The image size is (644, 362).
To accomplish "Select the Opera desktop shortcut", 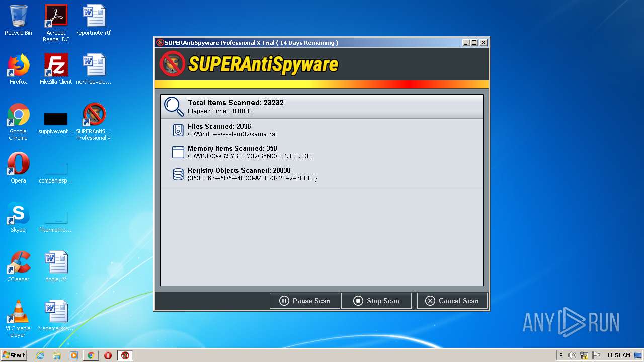I will click(x=18, y=168).
